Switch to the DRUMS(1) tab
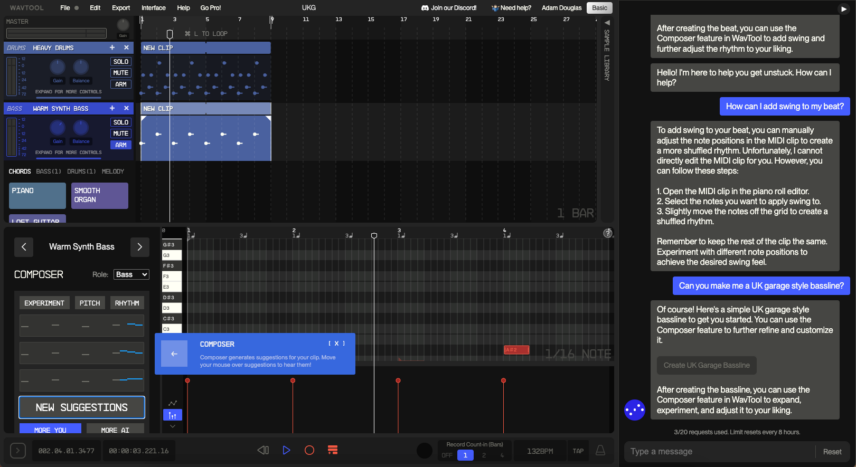Viewport: 856px width, 467px height. 81,172
